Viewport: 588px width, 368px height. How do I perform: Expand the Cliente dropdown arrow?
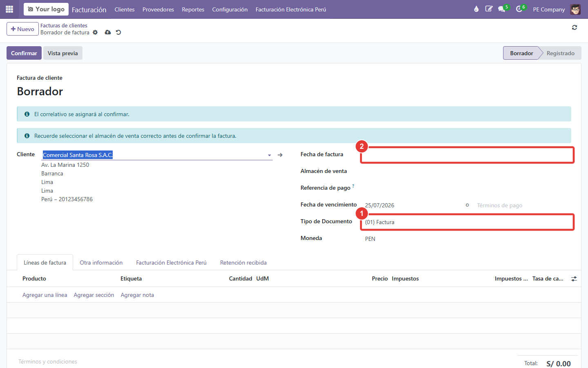coord(269,155)
